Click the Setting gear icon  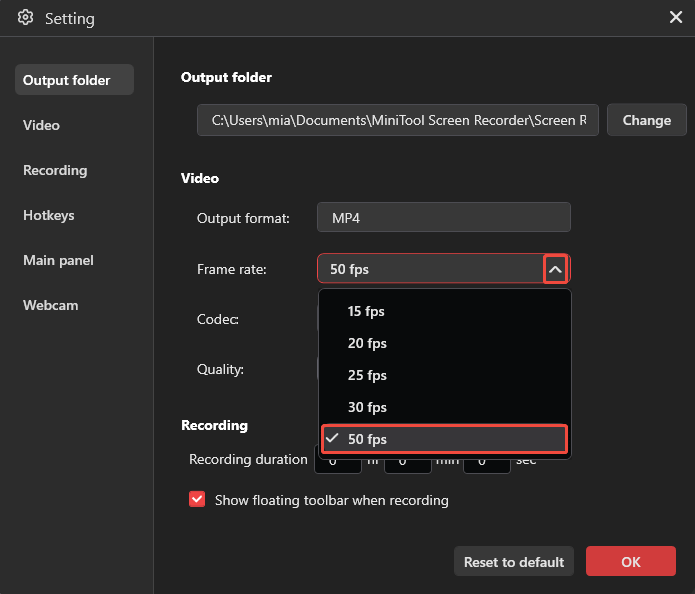pos(25,18)
